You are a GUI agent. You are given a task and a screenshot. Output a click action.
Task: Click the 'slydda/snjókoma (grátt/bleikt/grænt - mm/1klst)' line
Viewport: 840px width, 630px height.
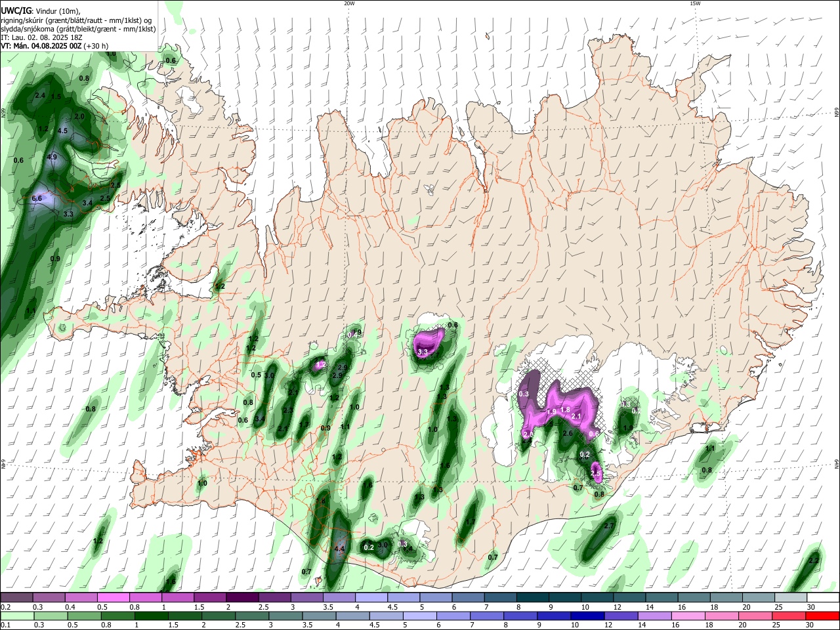pos(78,29)
